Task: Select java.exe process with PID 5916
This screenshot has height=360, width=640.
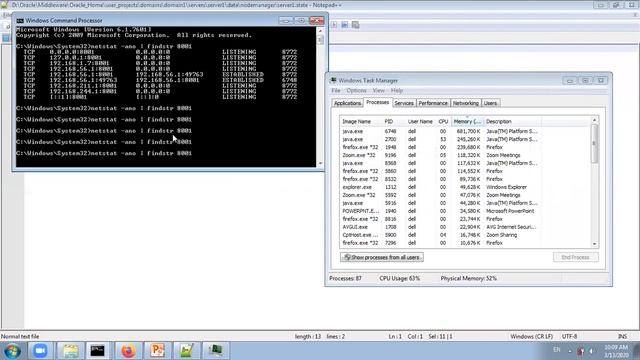Action: tap(465, 203)
